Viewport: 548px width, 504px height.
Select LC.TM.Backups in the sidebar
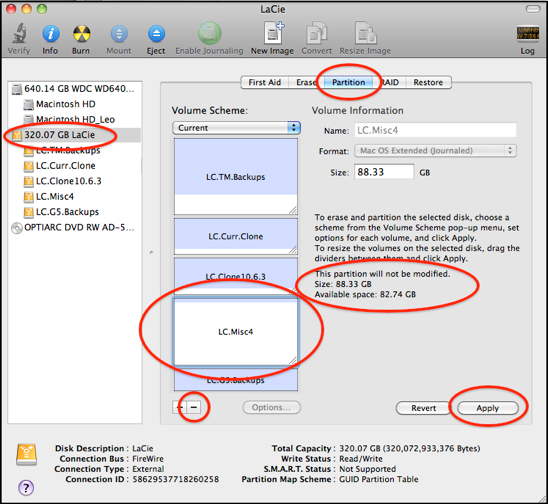(75, 150)
